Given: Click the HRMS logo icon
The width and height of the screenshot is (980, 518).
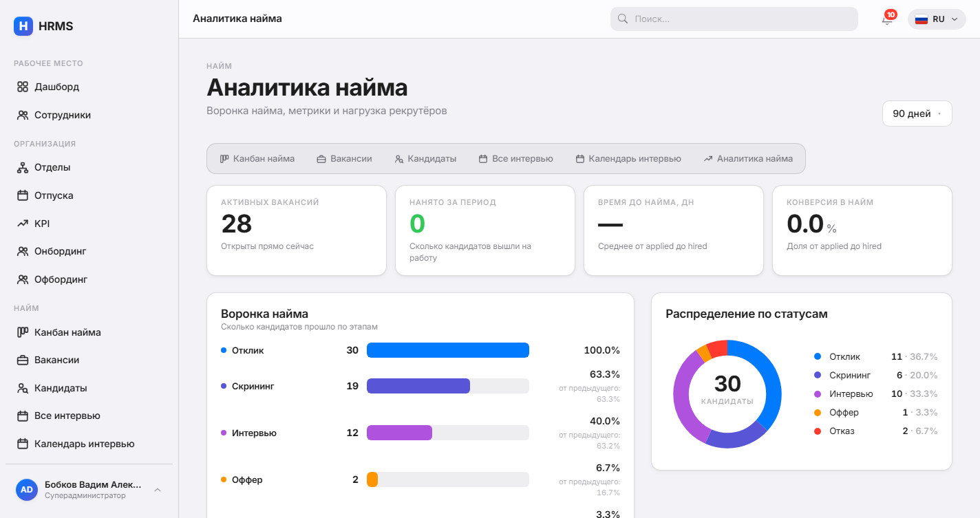Looking at the screenshot, I should (x=23, y=26).
